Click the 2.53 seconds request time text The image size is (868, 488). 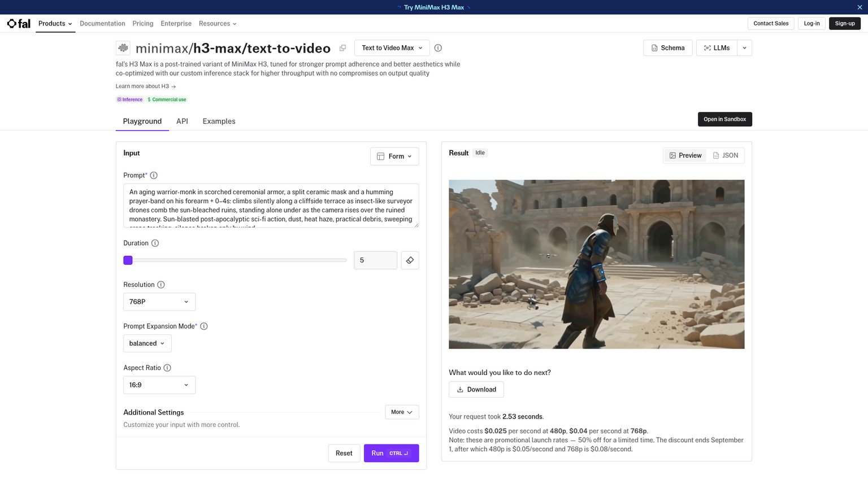(523, 417)
